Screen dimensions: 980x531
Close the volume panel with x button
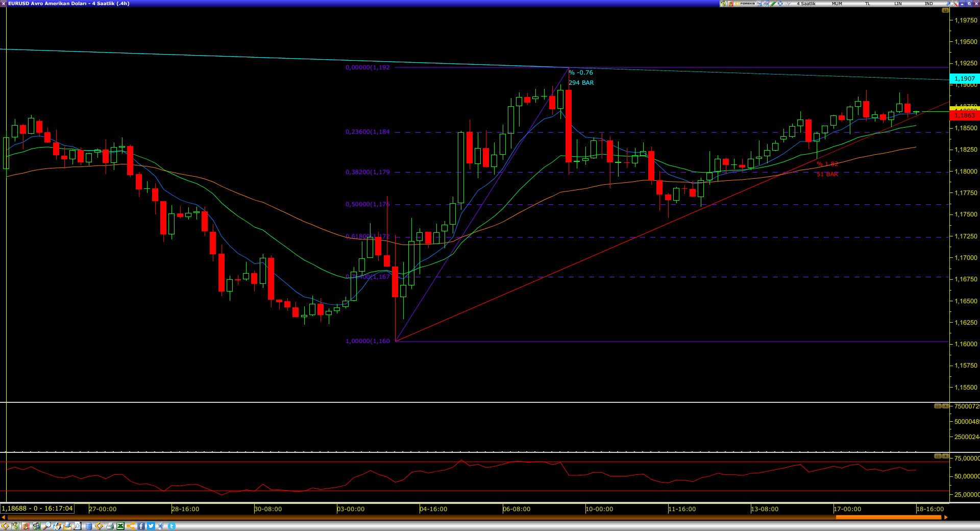click(x=945, y=406)
